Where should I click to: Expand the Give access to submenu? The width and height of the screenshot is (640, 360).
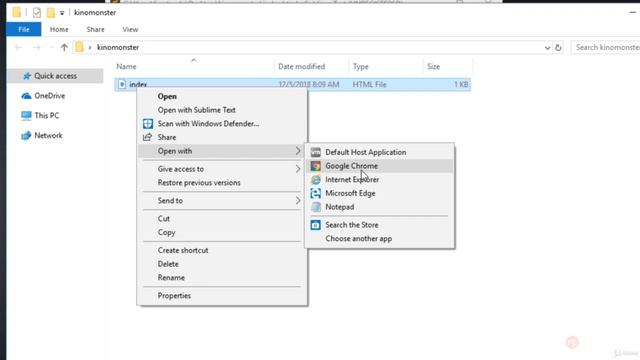(222, 169)
